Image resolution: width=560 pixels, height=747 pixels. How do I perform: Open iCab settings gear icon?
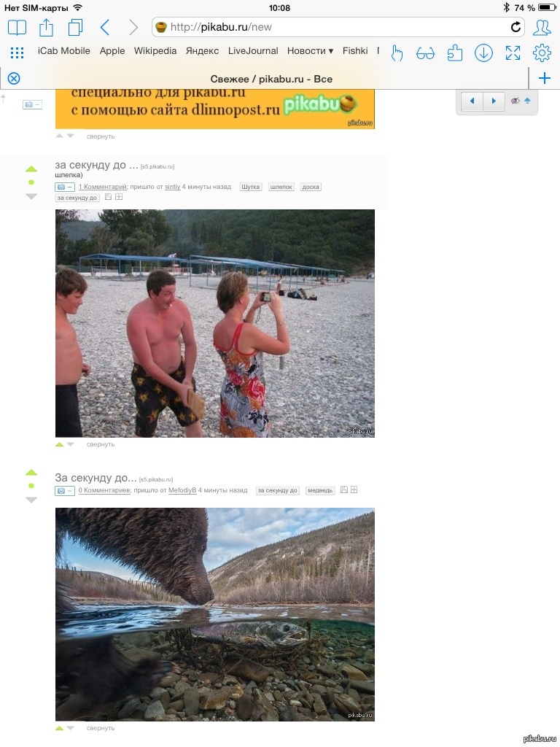click(x=542, y=53)
